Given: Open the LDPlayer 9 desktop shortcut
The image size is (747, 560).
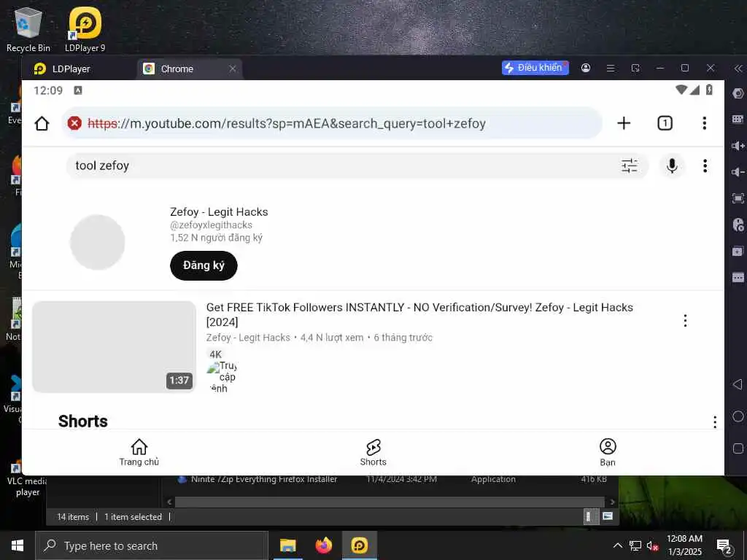Looking at the screenshot, I should coord(85,29).
